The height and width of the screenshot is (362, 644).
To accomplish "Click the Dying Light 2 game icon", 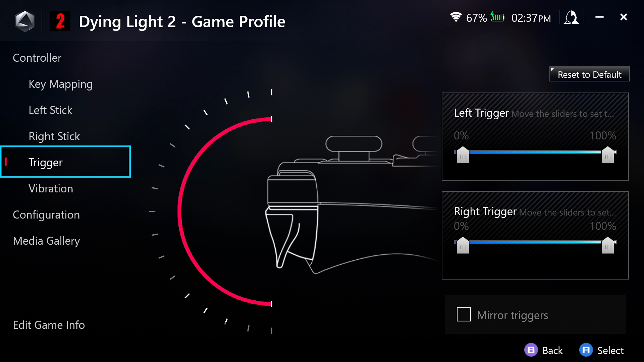I will click(x=60, y=21).
